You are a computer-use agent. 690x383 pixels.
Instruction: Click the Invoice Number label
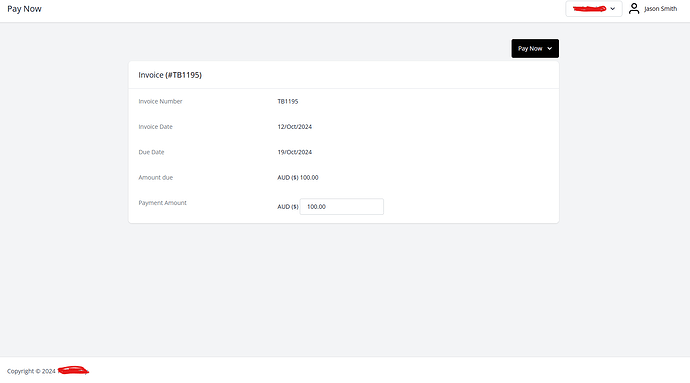point(160,101)
